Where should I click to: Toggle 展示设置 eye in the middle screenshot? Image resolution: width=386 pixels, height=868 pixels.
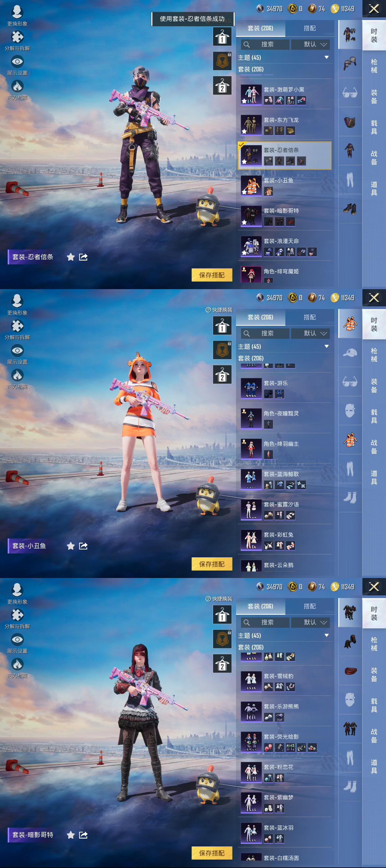tap(17, 351)
